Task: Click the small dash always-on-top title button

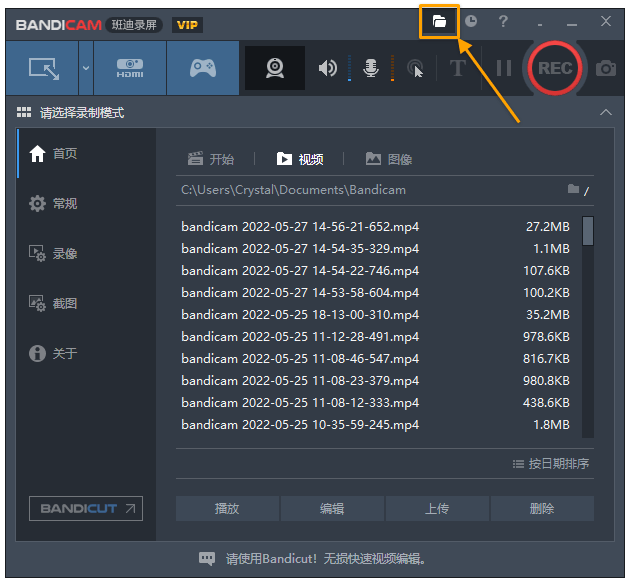Action: (540, 25)
